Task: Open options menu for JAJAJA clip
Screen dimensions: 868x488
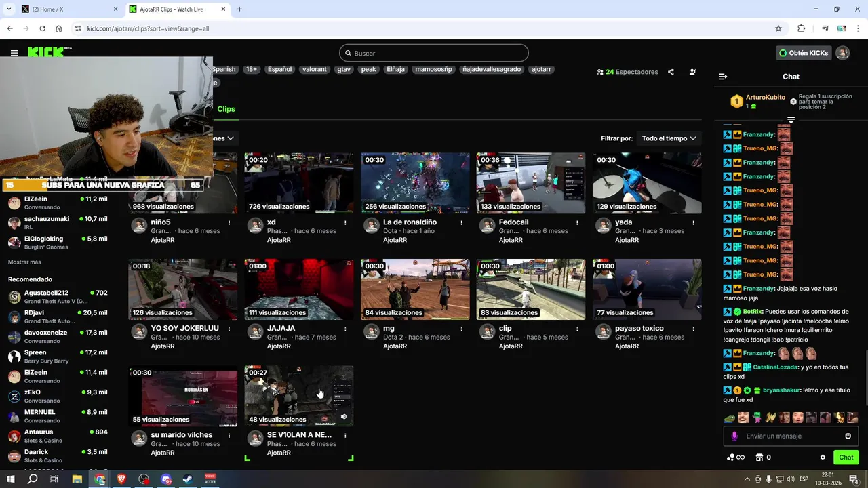Action: 345,329
